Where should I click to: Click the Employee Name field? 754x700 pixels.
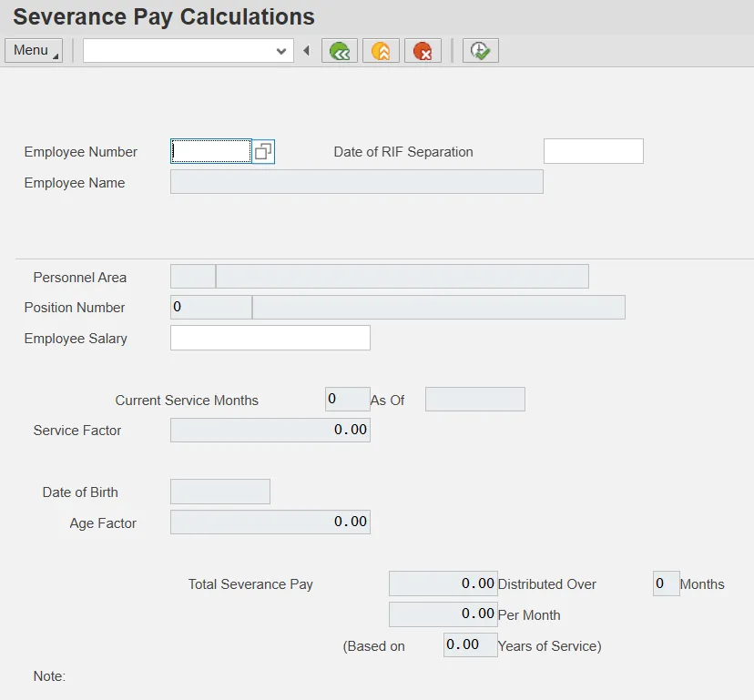click(x=356, y=182)
